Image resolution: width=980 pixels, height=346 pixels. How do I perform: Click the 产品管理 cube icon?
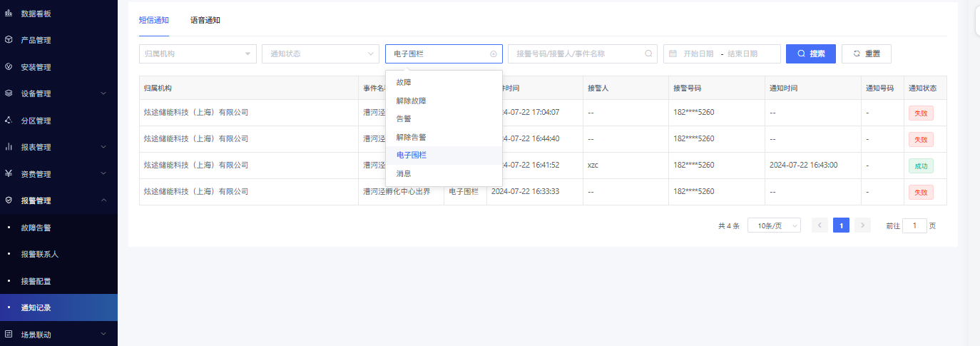(9, 40)
